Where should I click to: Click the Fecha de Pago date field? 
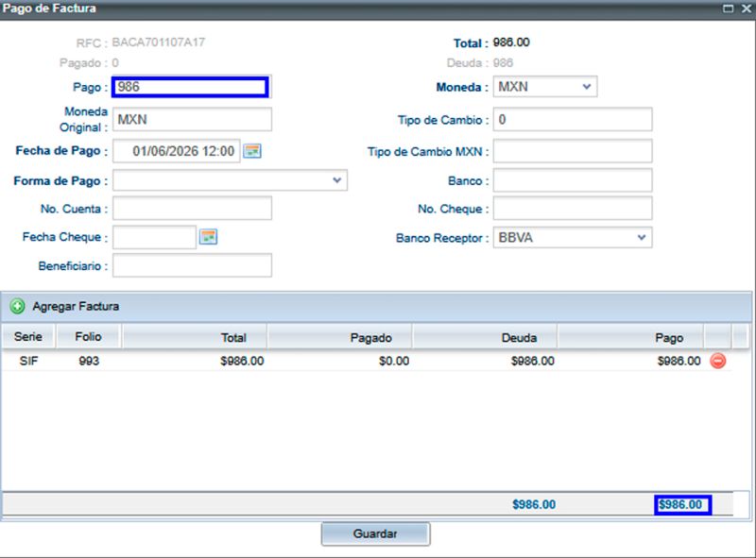177,151
